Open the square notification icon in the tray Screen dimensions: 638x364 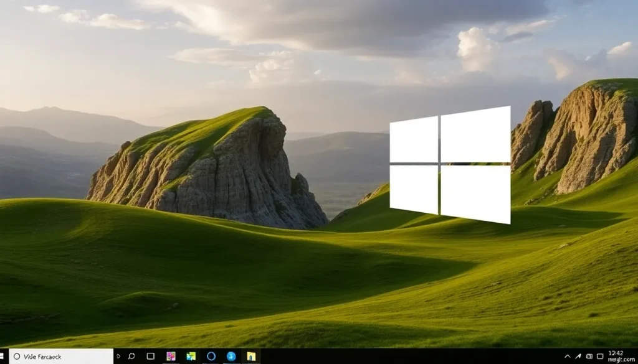tap(600, 357)
